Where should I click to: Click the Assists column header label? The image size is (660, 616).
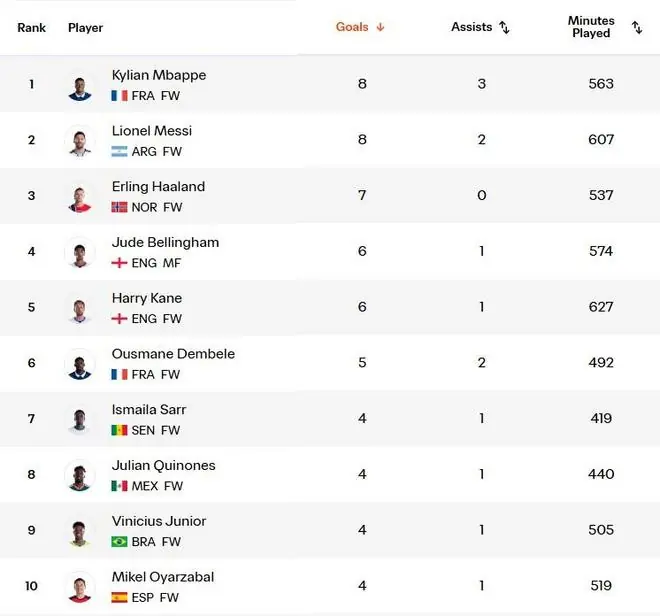click(x=471, y=27)
